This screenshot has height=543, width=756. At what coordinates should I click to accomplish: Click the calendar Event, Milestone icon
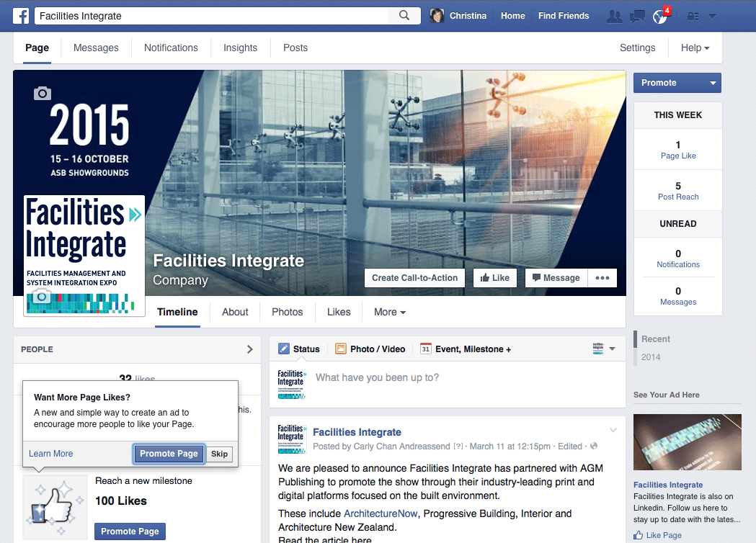coord(425,349)
